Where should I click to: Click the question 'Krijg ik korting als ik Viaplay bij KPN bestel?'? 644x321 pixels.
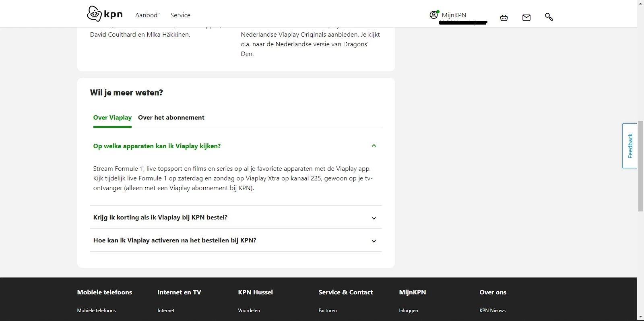click(160, 217)
